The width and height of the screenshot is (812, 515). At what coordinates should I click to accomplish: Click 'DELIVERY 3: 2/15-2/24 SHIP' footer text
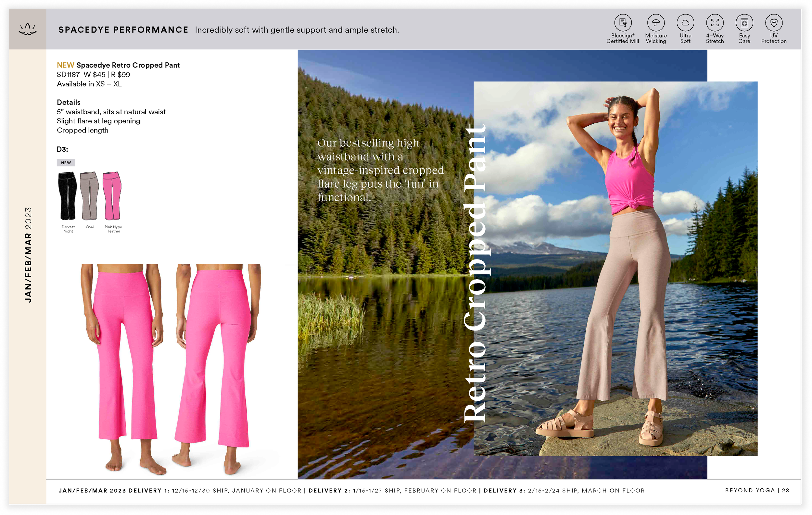(564, 490)
